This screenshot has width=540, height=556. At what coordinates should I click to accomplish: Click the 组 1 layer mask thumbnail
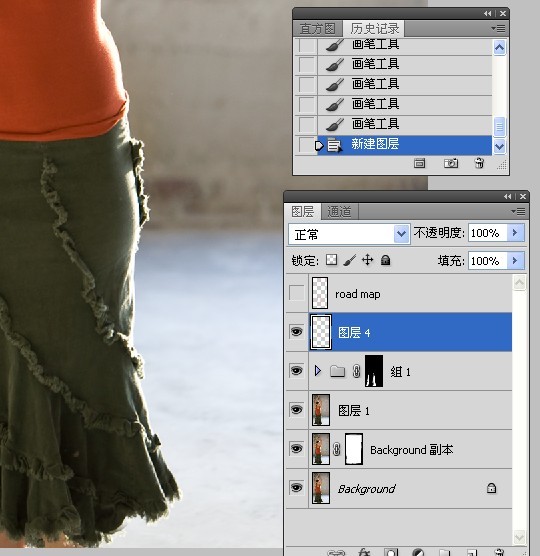(374, 371)
